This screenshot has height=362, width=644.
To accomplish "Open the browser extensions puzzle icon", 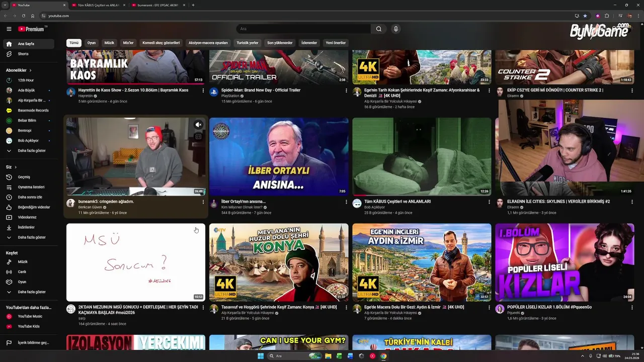I will click(607, 16).
